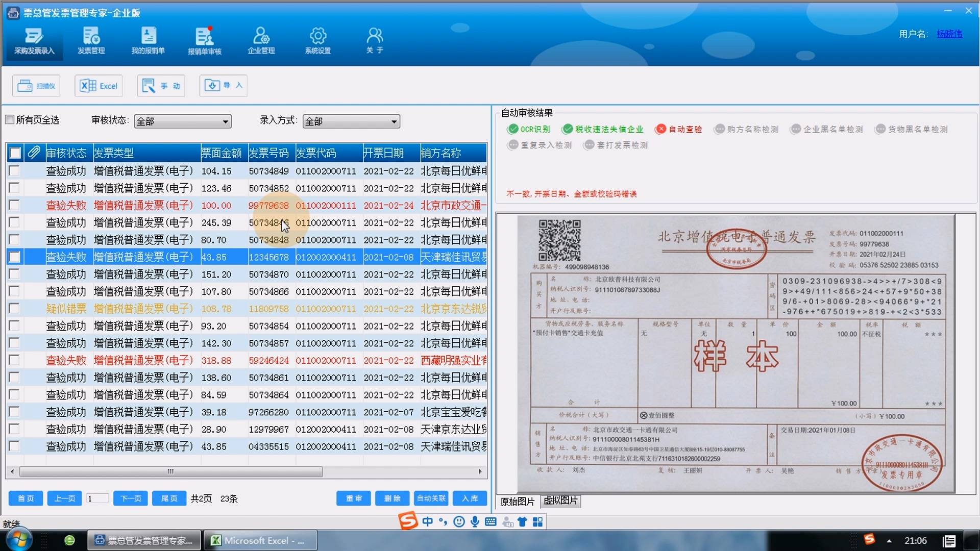The image size is (980, 551).
Task: Sort by 票面金额 column header
Action: 224,153
